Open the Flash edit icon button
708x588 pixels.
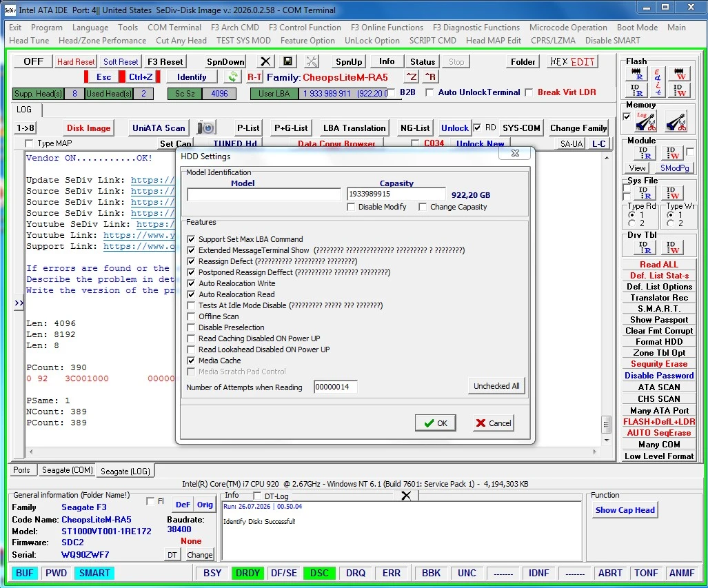658,82
